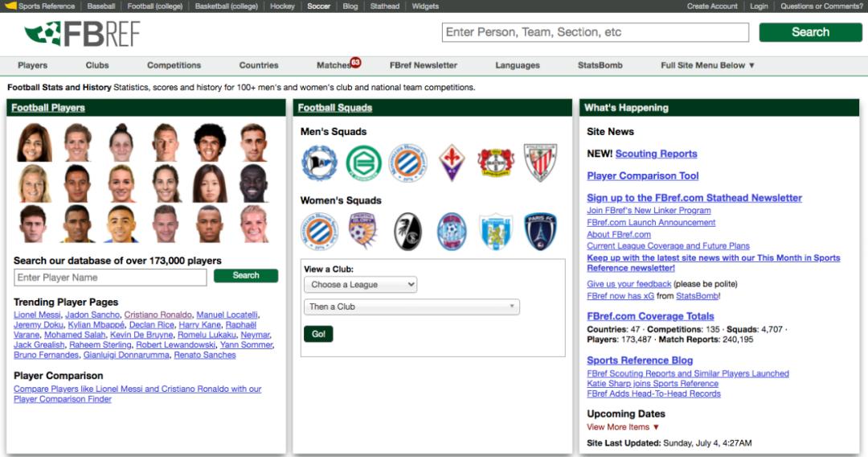Image resolution: width=868 pixels, height=457 pixels.
Task: Open Gianluigi Donnarumma's player page
Action: click(126, 355)
